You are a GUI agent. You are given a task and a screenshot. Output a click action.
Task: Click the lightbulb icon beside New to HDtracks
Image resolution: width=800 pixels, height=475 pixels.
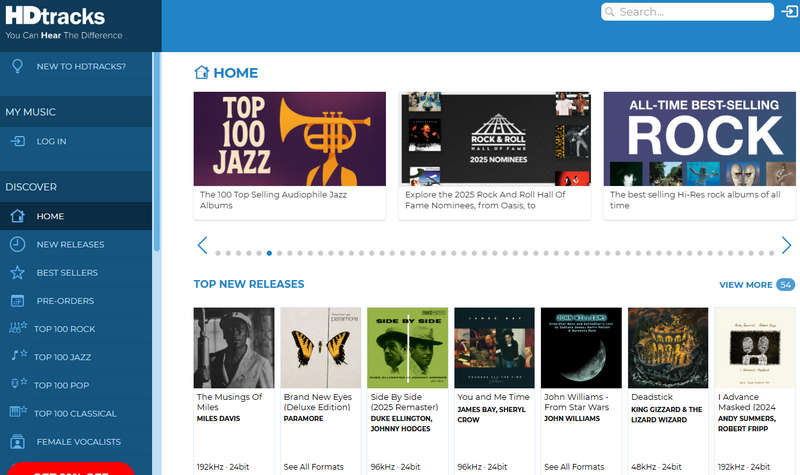click(x=17, y=66)
